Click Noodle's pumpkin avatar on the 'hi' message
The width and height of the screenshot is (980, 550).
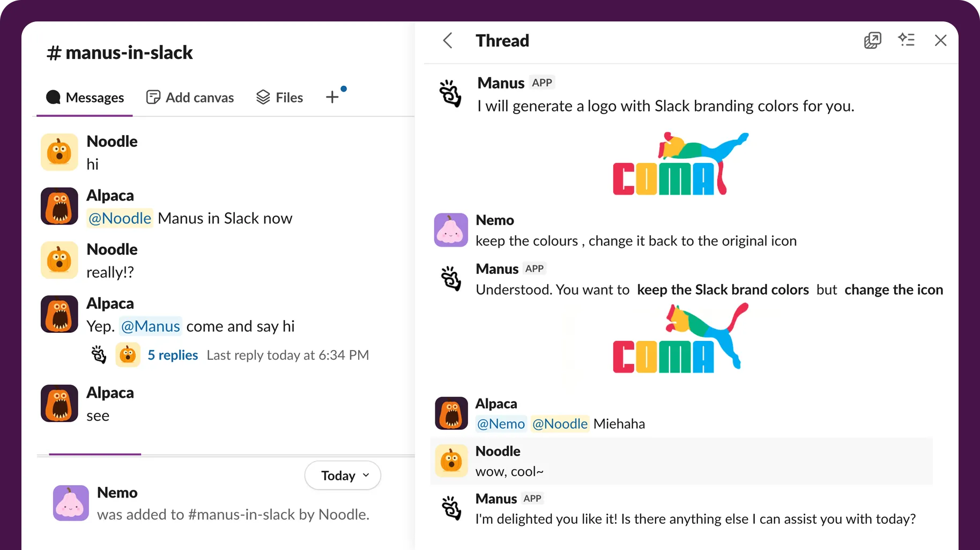pos(60,152)
